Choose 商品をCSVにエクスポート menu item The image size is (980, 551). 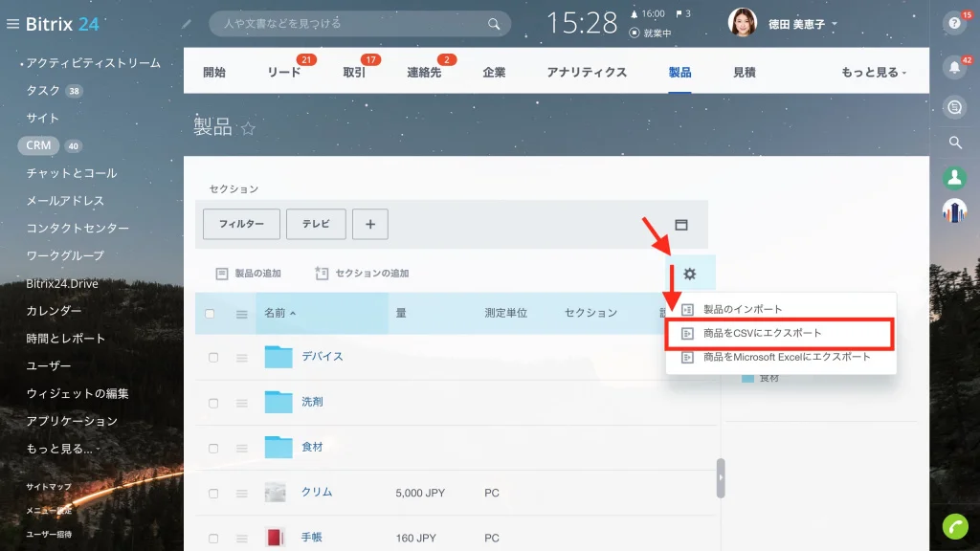tap(779, 333)
